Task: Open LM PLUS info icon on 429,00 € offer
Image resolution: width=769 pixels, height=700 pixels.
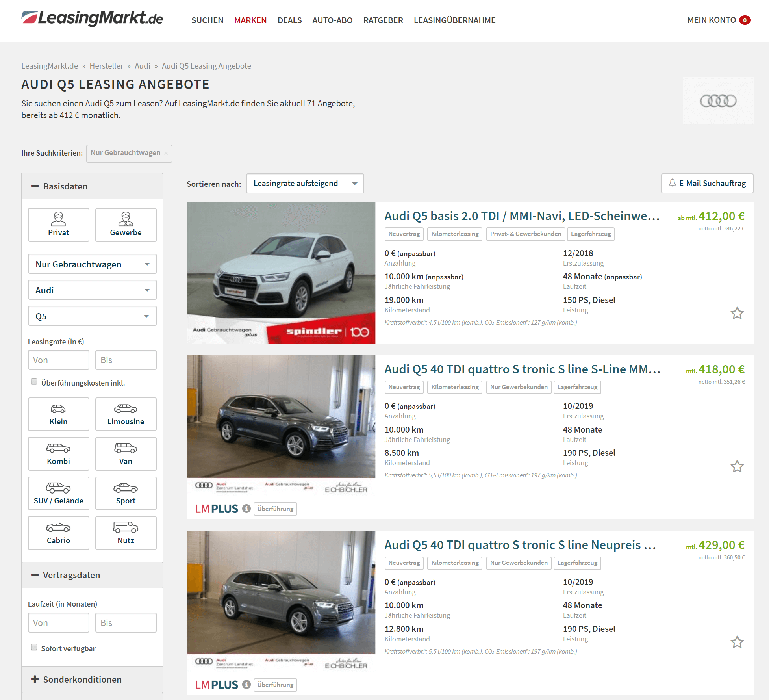Action: coord(246,685)
